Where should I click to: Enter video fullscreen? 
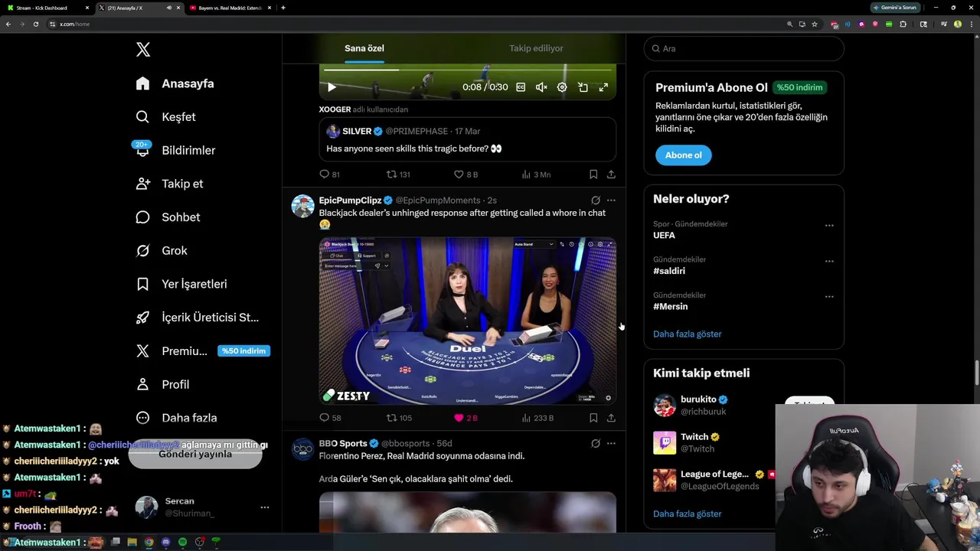[x=603, y=87]
